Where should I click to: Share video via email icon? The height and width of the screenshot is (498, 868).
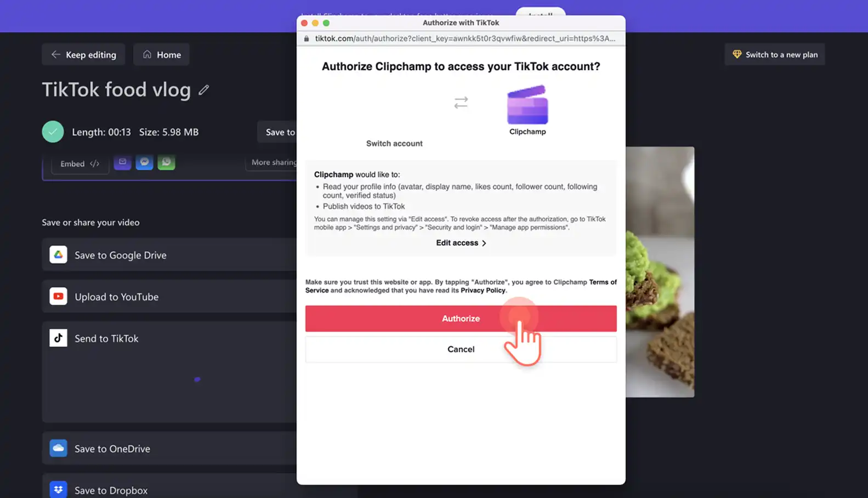[x=122, y=162]
